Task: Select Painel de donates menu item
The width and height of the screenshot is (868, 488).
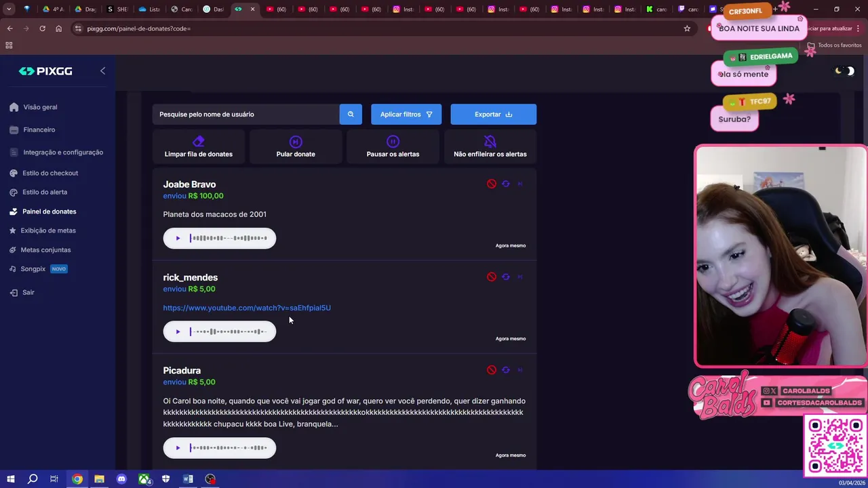Action: [49, 211]
